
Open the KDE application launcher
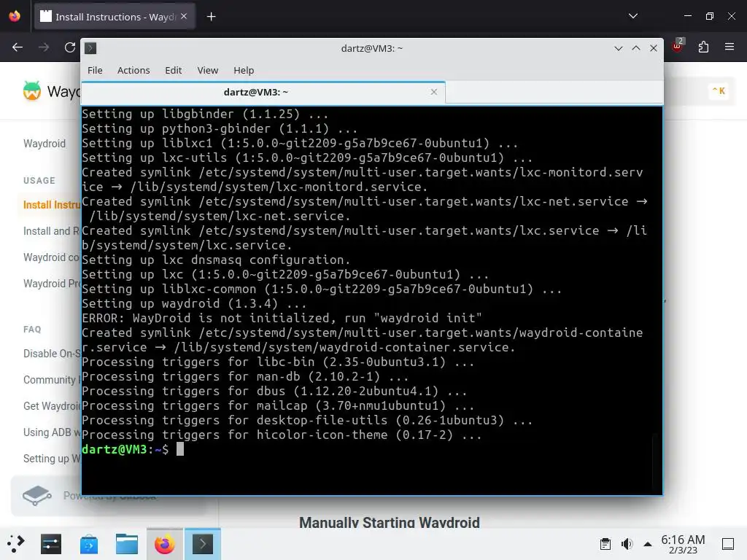point(15,544)
